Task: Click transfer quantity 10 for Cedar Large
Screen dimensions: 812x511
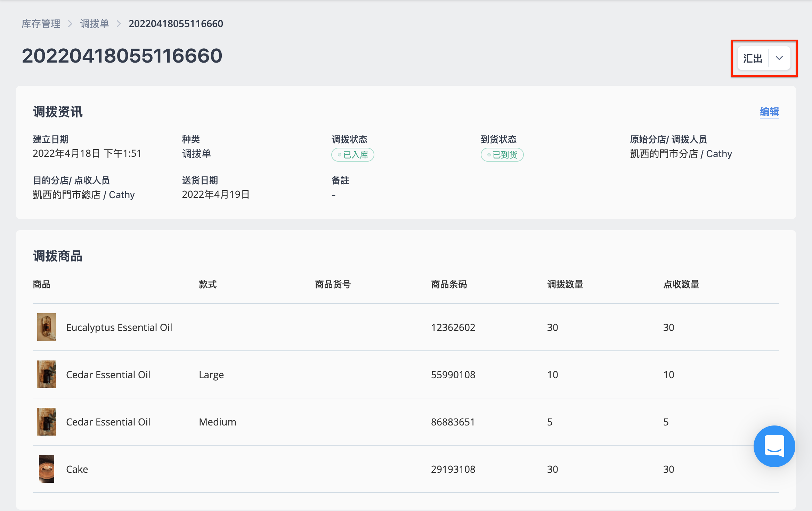Action: coord(553,375)
